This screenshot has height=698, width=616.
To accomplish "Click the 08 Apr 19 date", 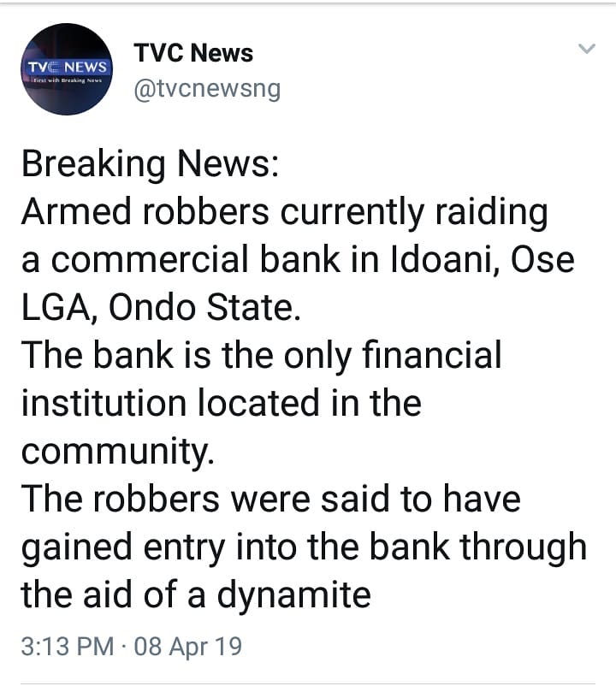I will (183, 646).
